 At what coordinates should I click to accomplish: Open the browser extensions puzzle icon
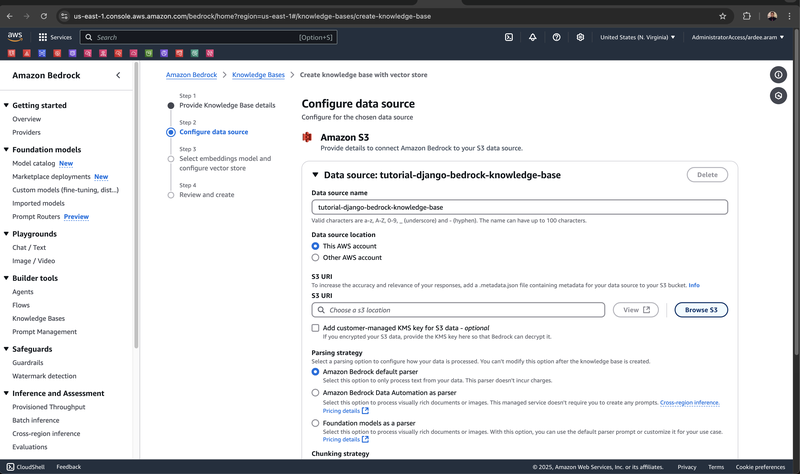click(746, 16)
